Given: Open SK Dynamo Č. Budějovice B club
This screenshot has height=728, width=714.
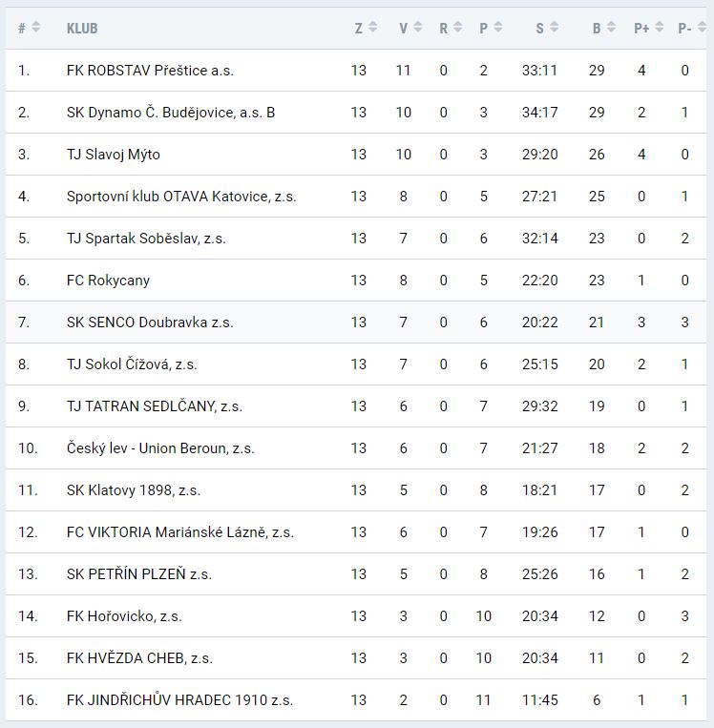Looking at the screenshot, I should (x=171, y=113).
